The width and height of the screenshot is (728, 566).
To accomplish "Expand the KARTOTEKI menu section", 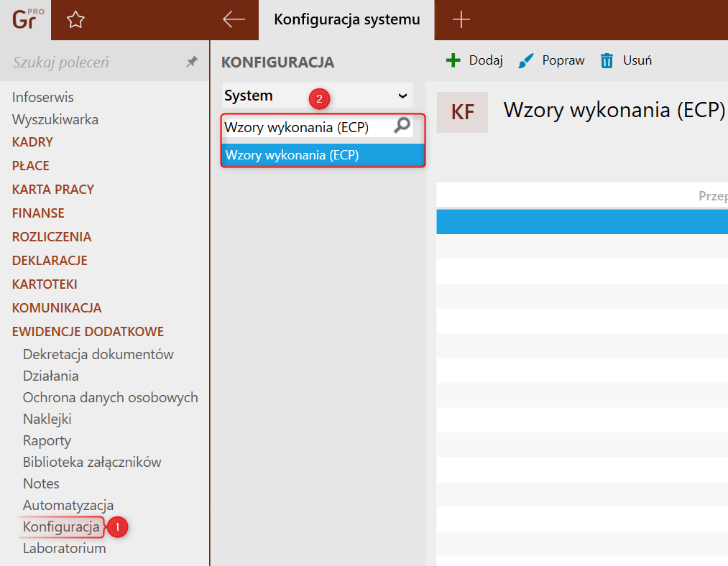I will pos(45,284).
